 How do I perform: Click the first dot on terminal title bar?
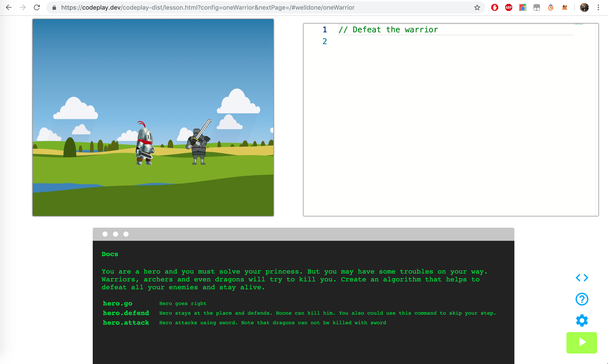(x=105, y=234)
